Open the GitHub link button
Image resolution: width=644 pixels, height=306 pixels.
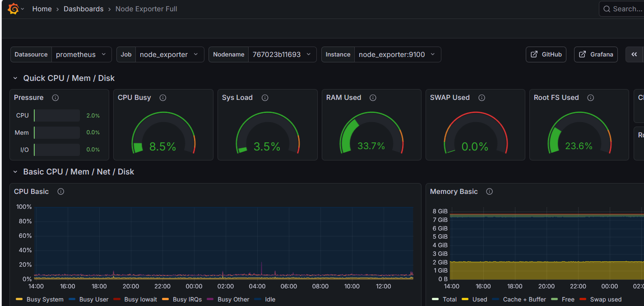tap(546, 54)
